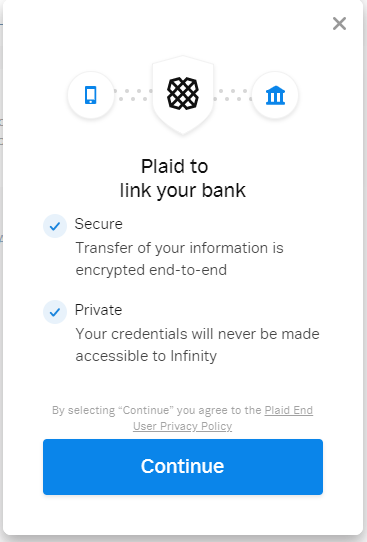Open the "Plaid End" underlined link text
367x542 pixels.
(x=289, y=410)
